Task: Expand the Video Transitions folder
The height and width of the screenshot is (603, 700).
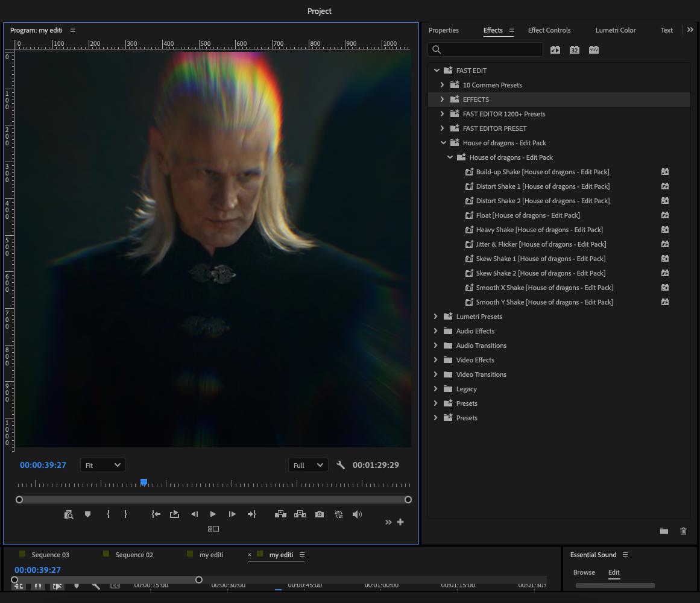Action: [x=435, y=374]
